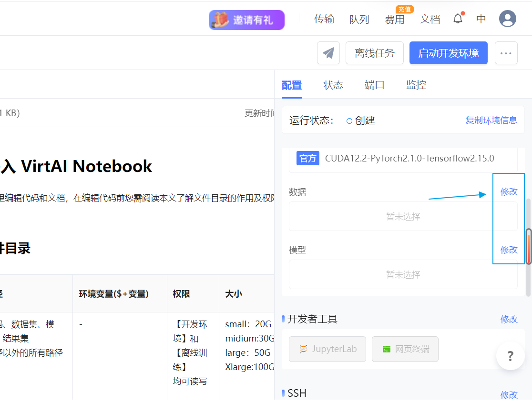
Task: Switch language via 中 icon
Action: 481,19
